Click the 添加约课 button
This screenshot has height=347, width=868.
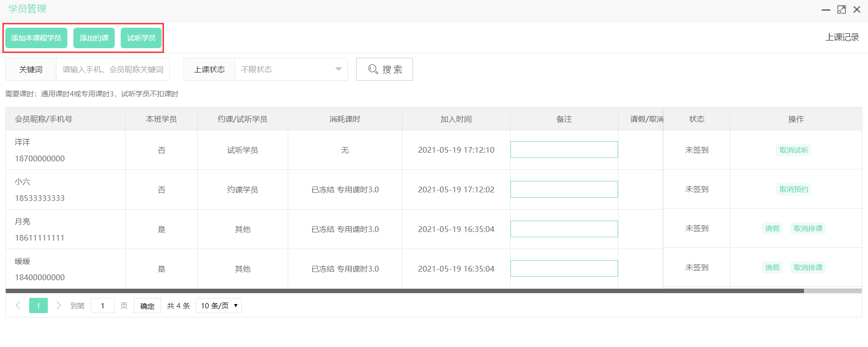click(94, 38)
